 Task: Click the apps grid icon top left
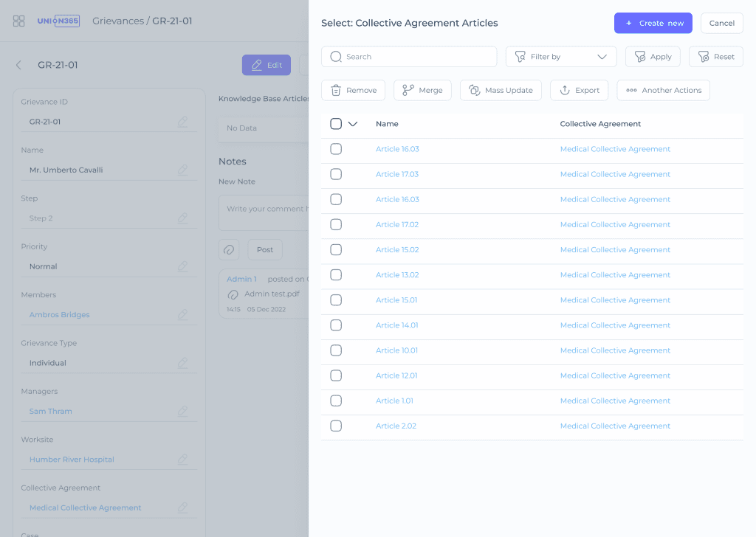(x=18, y=21)
